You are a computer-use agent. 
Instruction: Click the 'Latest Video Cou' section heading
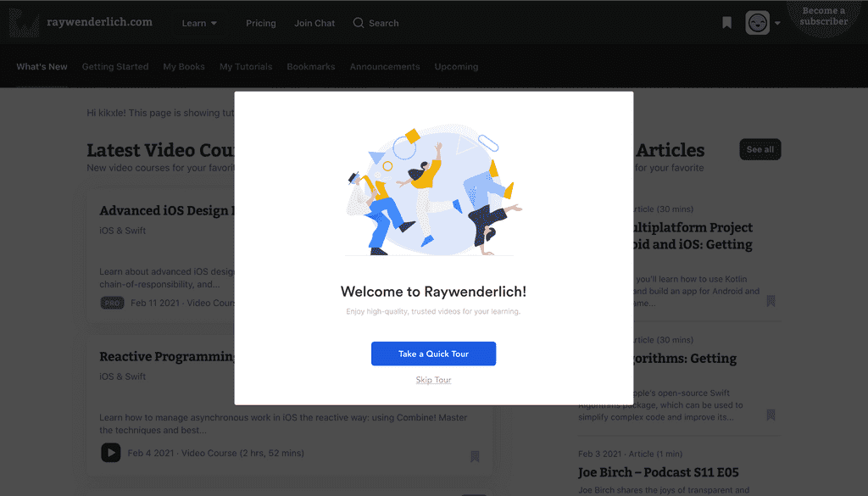[x=160, y=150]
